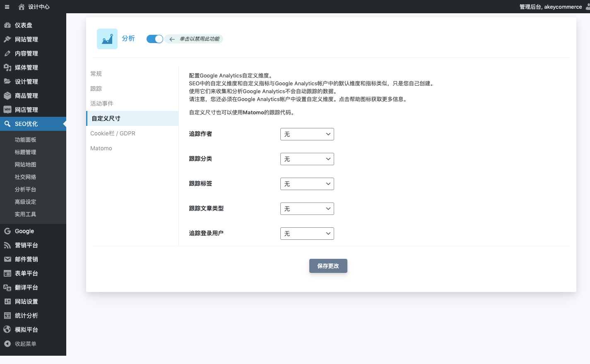Click the 翻译平台 translate icon
590x364 pixels.
click(7, 287)
